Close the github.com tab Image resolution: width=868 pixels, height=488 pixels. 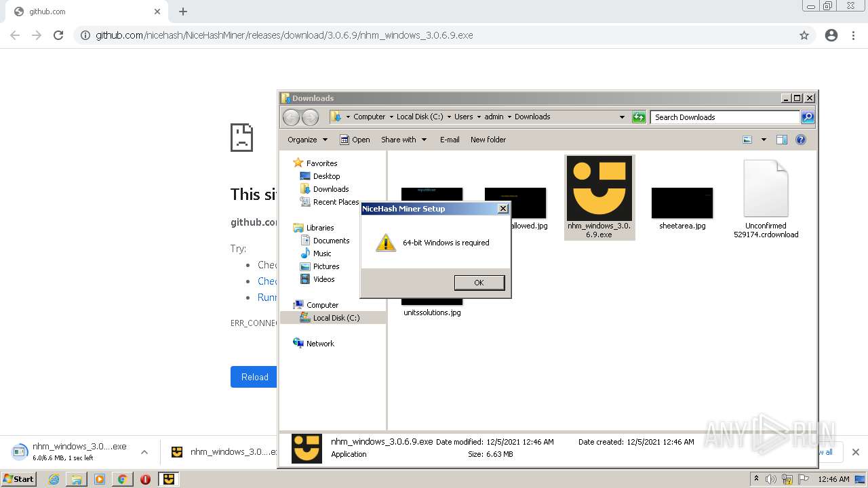(x=157, y=12)
